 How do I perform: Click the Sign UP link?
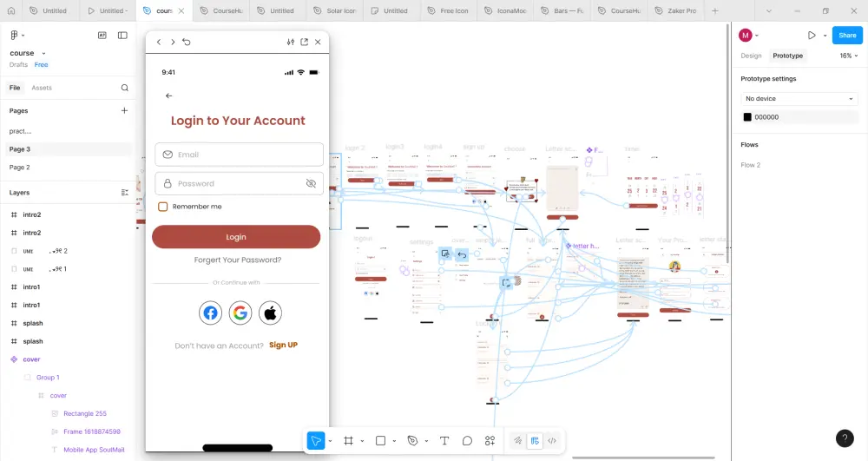(x=284, y=345)
